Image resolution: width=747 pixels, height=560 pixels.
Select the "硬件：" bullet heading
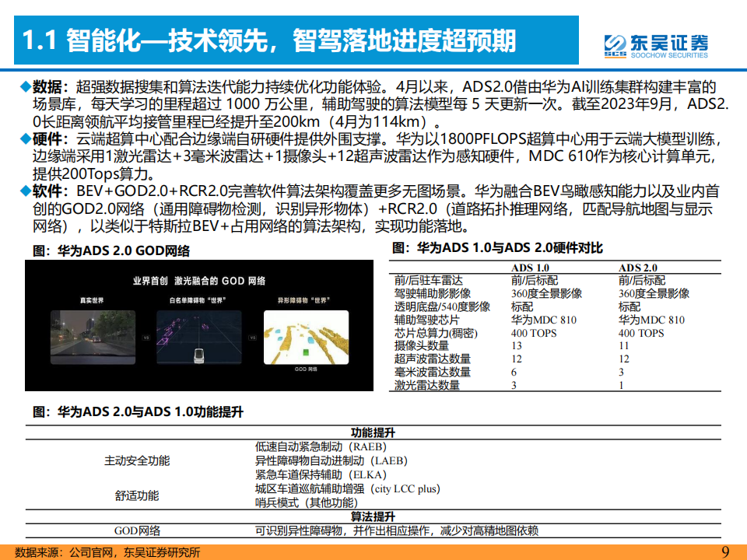pos(51,139)
